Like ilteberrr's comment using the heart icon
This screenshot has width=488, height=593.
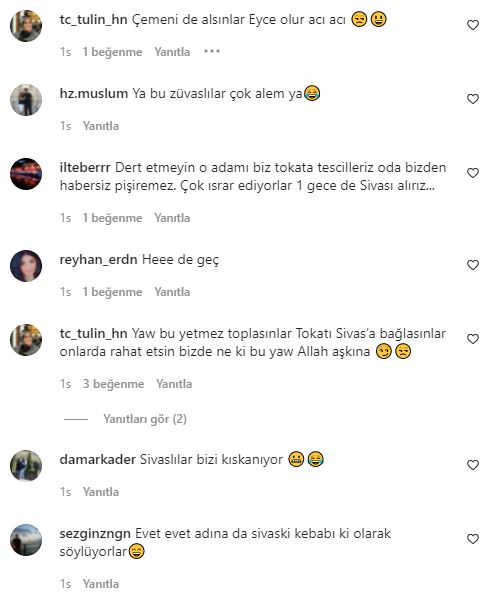click(x=472, y=173)
